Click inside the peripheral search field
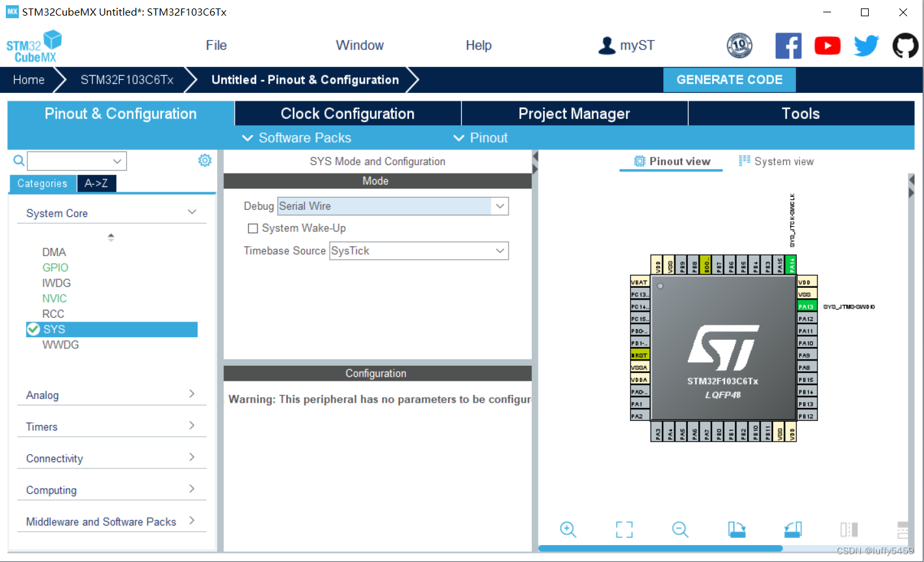Screen dimensions: 924x562 69,161
